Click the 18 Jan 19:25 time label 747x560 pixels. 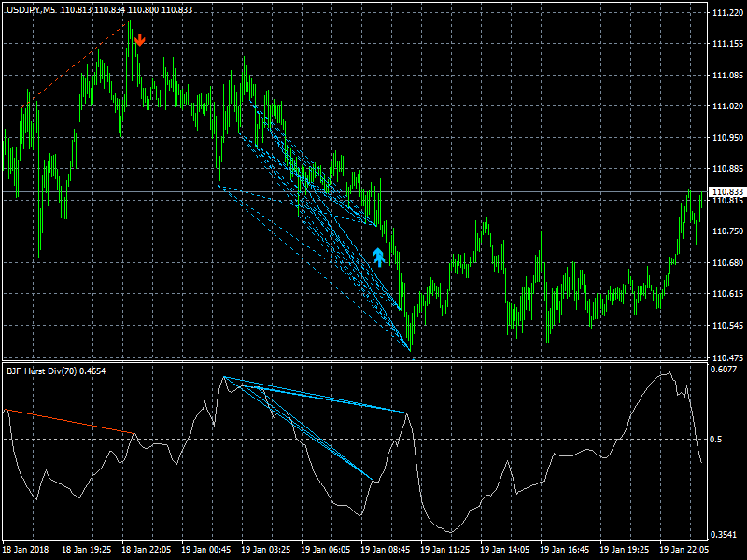(x=87, y=550)
